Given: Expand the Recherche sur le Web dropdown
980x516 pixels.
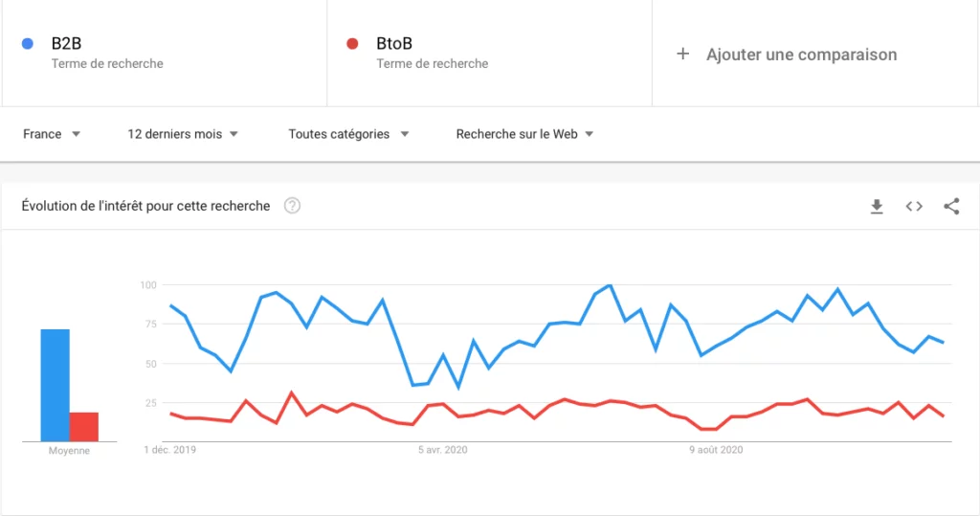Looking at the screenshot, I should click(x=524, y=134).
